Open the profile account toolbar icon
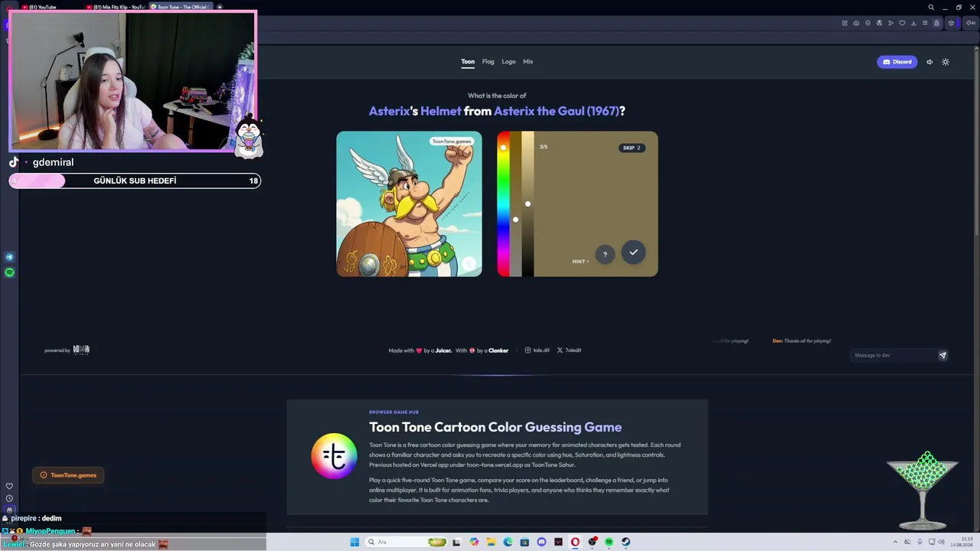The height and width of the screenshot is (551, 980). click(936, 23)
